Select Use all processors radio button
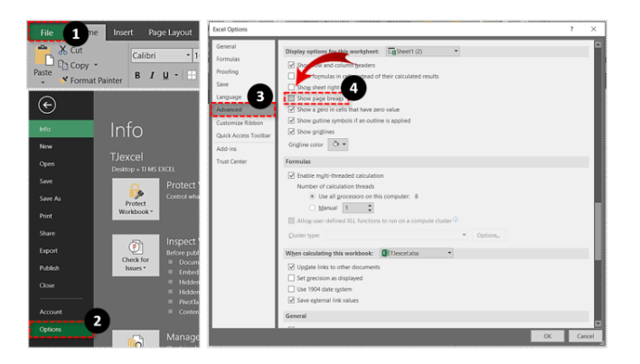 (312, 196)
